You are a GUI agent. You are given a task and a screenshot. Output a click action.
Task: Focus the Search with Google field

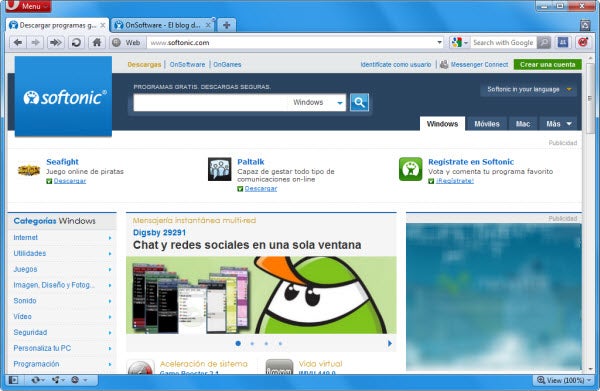[x=503, y=42]
